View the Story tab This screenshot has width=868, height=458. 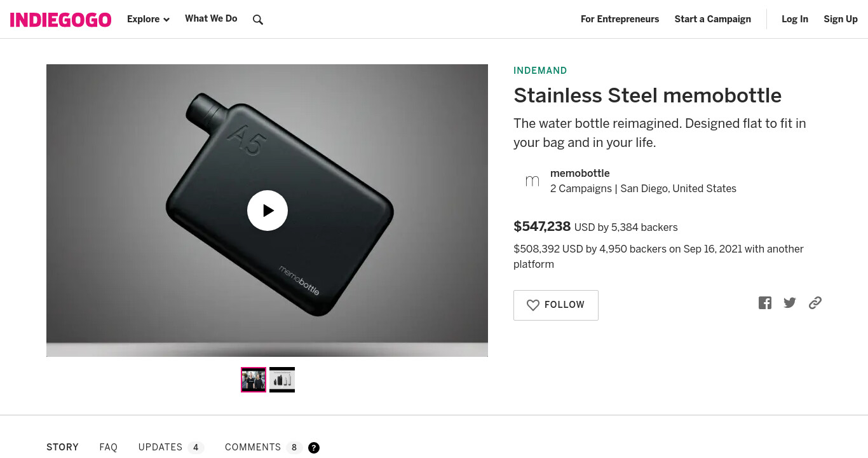tap(62, 447)
